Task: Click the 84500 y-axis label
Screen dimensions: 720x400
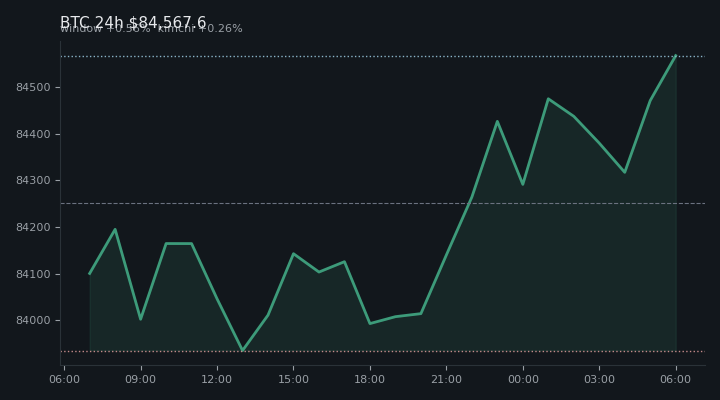Action: [33, 87]
